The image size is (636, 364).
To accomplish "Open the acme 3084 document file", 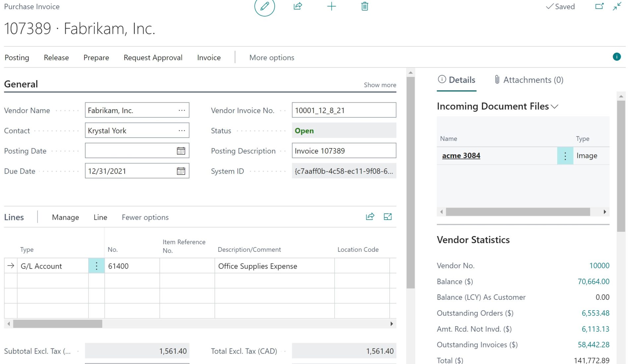I will pos(461,155).
